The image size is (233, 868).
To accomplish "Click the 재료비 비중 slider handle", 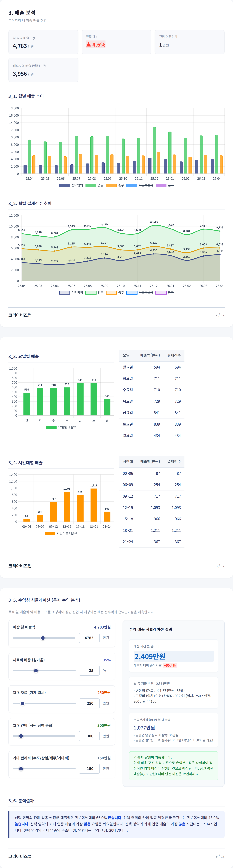I will point(36,671).
